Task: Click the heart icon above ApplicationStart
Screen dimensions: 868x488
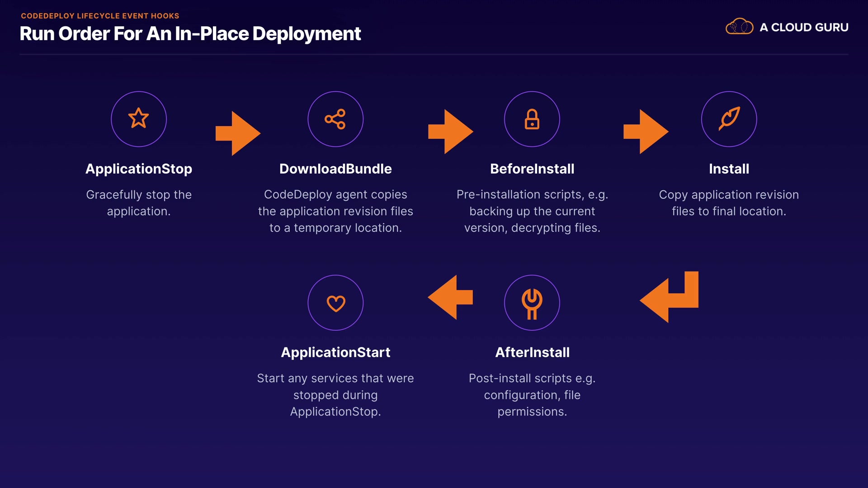Action: click(335, 303)
